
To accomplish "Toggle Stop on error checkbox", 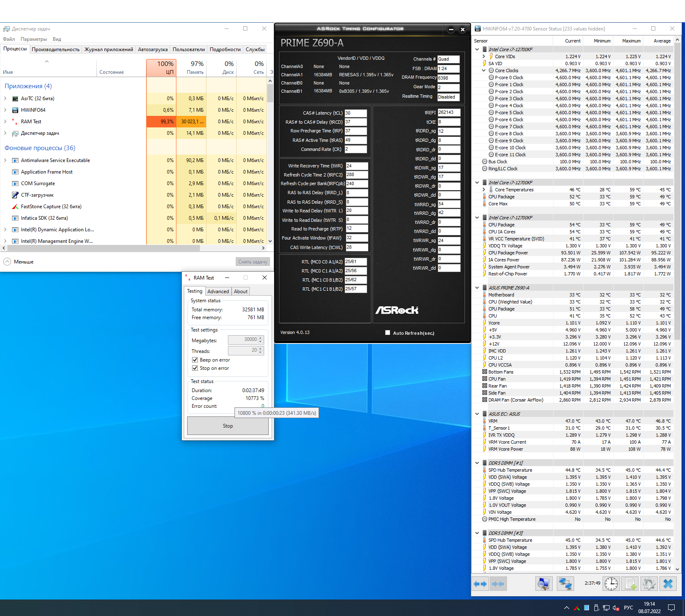I will 195,368.
